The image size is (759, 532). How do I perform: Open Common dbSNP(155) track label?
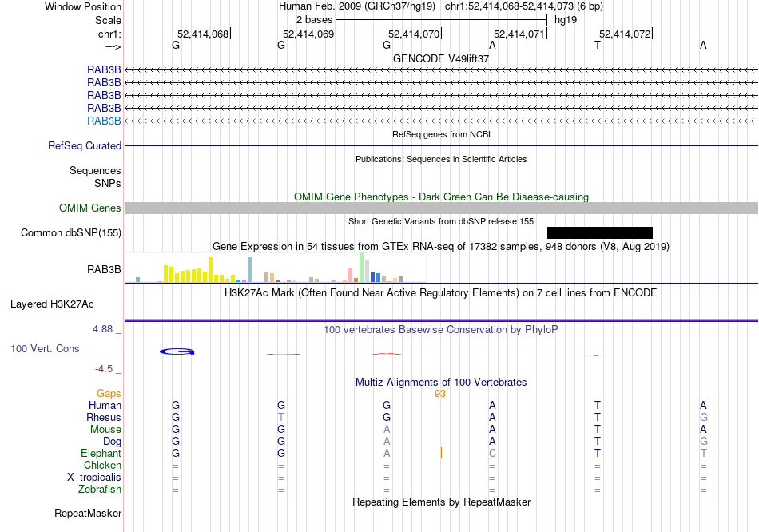(x=70, y=232)
